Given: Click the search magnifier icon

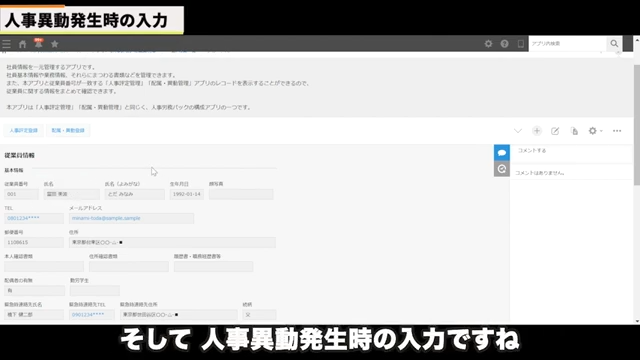Looking at the screenshot, I should [614, 43].
